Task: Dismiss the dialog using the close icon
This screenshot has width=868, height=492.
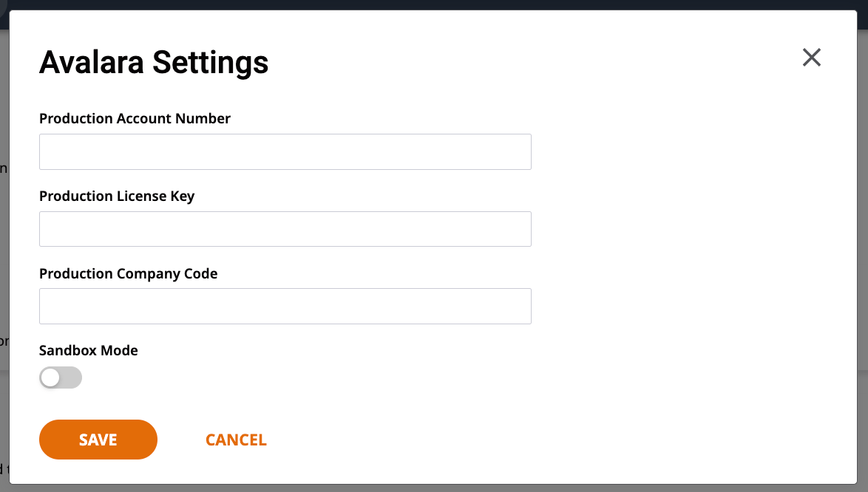Action: [x=811, y=57]
